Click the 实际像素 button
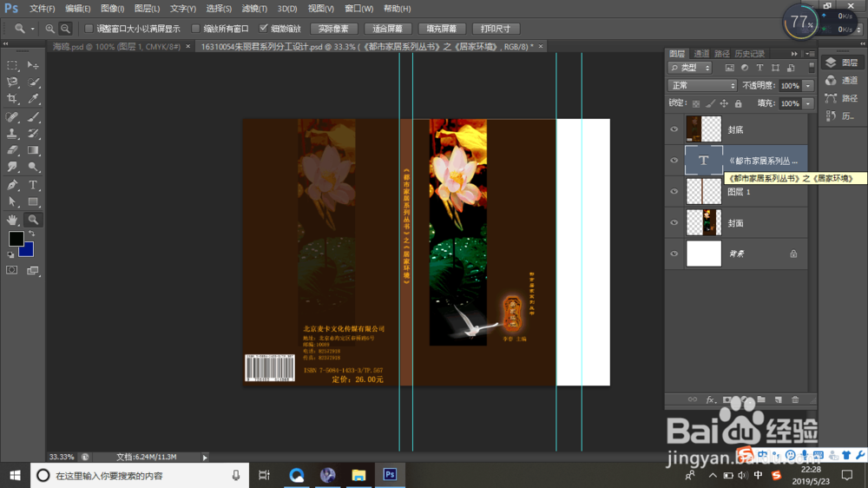 tap(334, 29)
